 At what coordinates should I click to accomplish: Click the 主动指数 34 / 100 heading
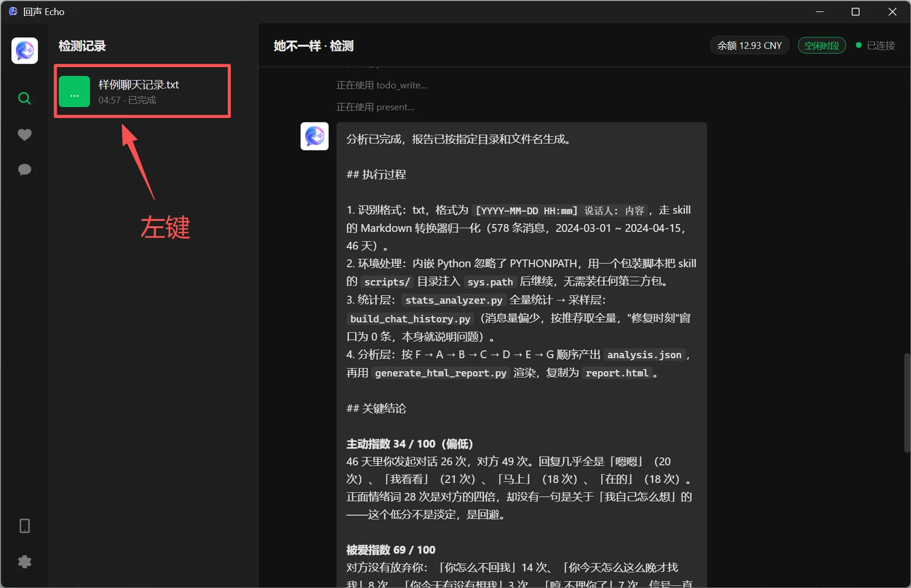click(x=410, y=444)
